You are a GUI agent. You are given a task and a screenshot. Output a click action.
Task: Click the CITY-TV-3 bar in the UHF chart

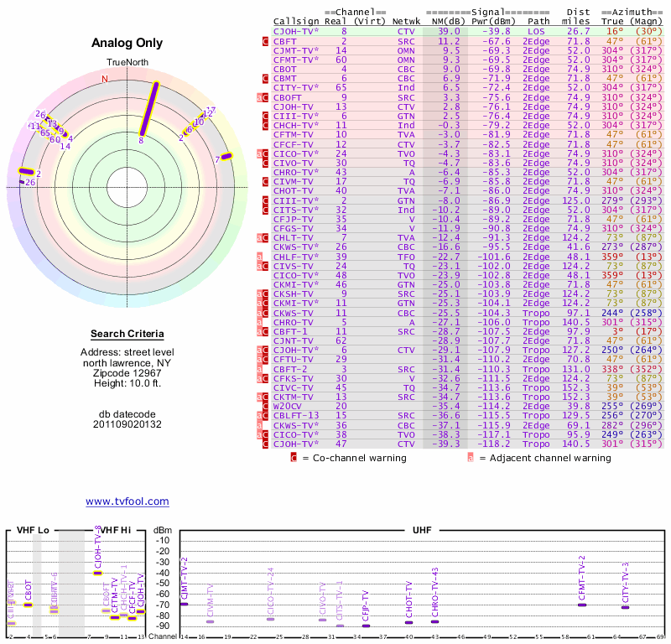tap(625, 607)
